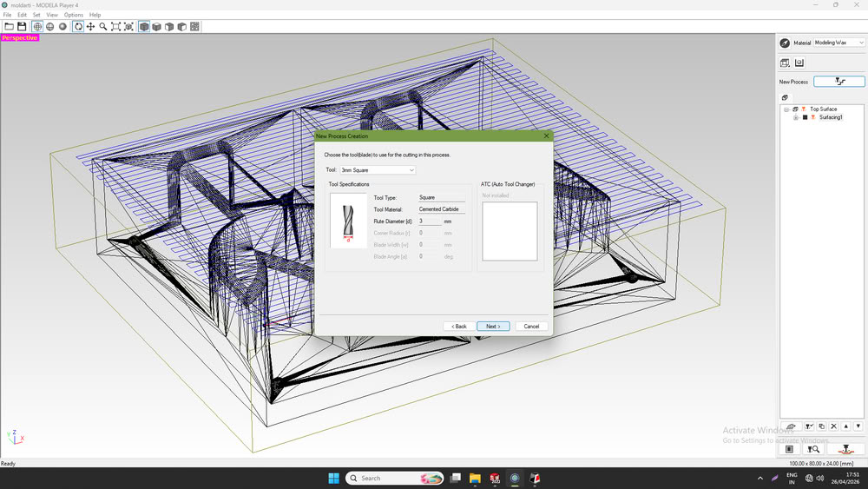Viewport: 868px width, 489px height.
Task: Open the Material dropdown set to Modeling Wax
Action: click(x=838, y=43)
